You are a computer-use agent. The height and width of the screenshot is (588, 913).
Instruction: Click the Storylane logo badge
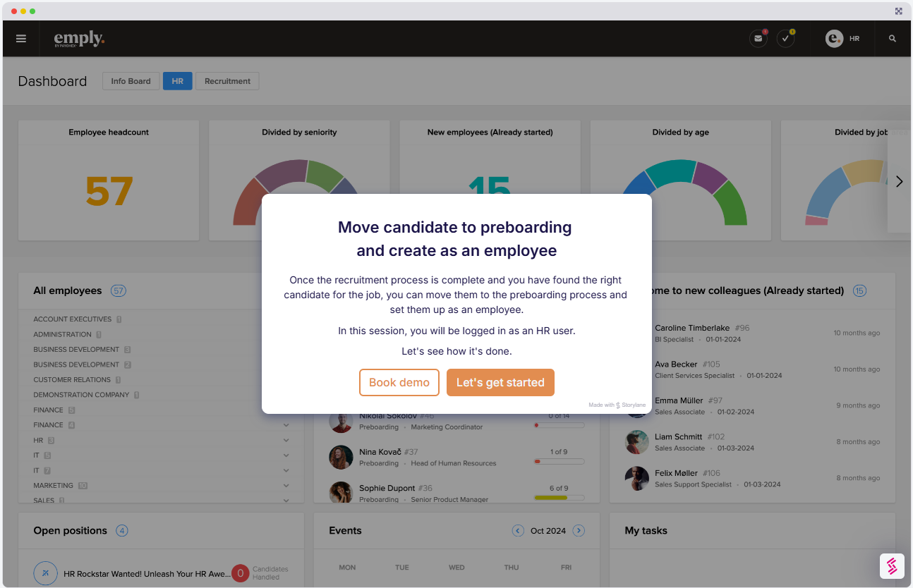(892, 565)
